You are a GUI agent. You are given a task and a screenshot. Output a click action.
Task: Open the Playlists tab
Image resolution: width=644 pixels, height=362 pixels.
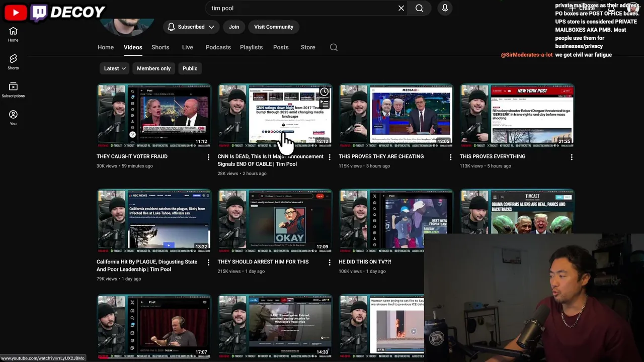tap(251, 47)
